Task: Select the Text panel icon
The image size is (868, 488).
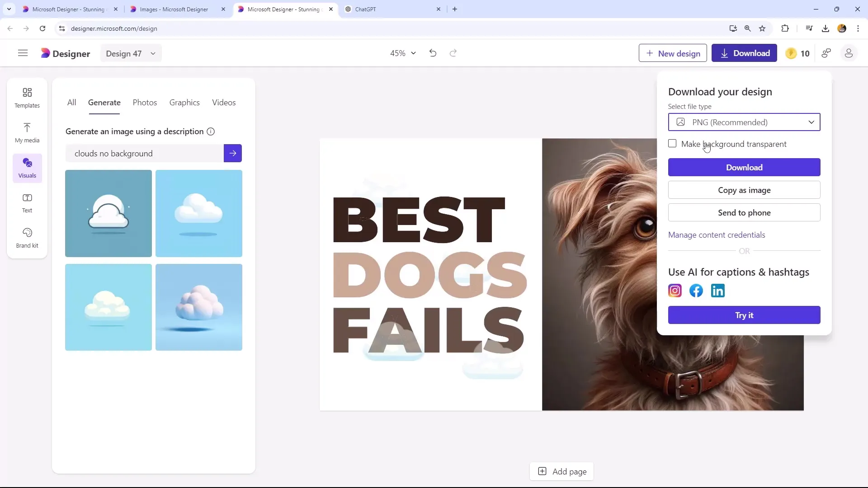Action: (27, 202)
